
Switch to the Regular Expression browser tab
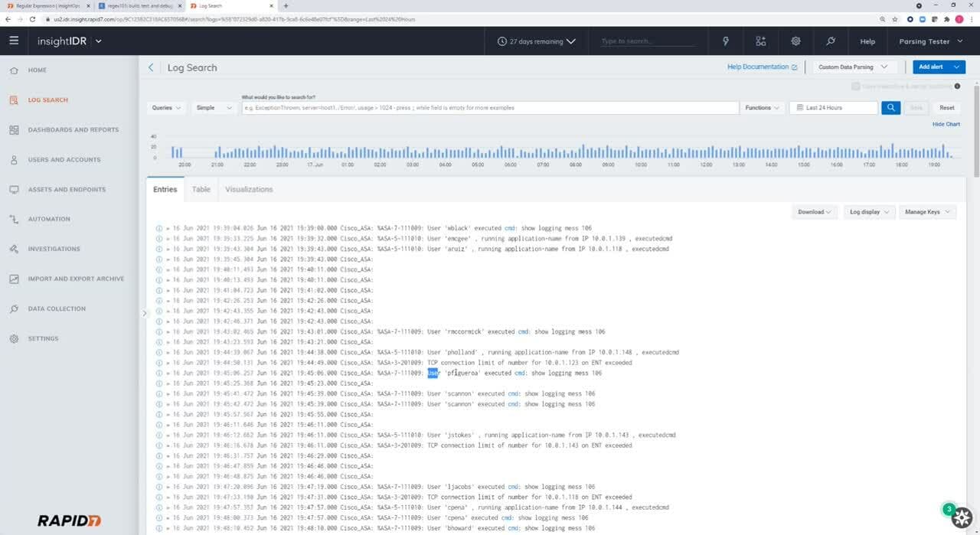tap(47, 5)
